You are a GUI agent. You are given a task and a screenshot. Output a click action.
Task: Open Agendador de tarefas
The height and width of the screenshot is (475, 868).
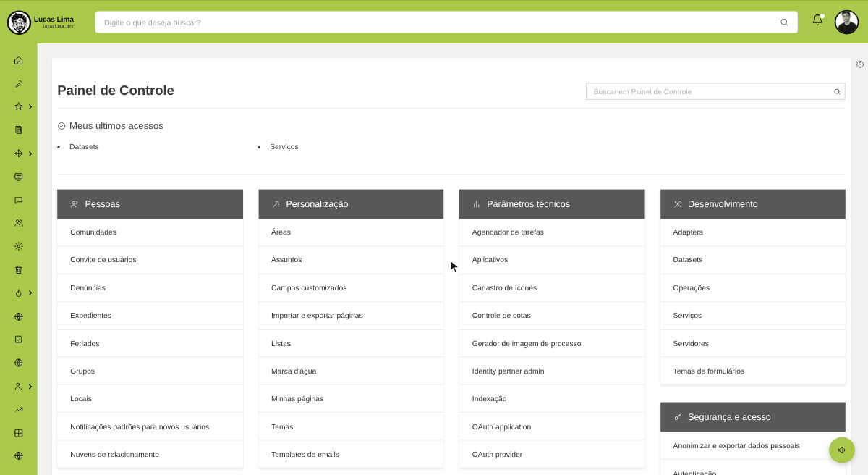(552, 232)
